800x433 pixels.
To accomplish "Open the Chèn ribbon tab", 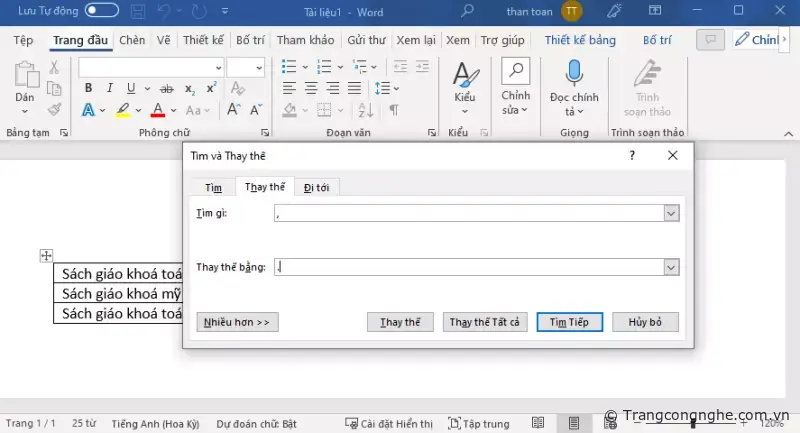I will click(x=132, y=41).
